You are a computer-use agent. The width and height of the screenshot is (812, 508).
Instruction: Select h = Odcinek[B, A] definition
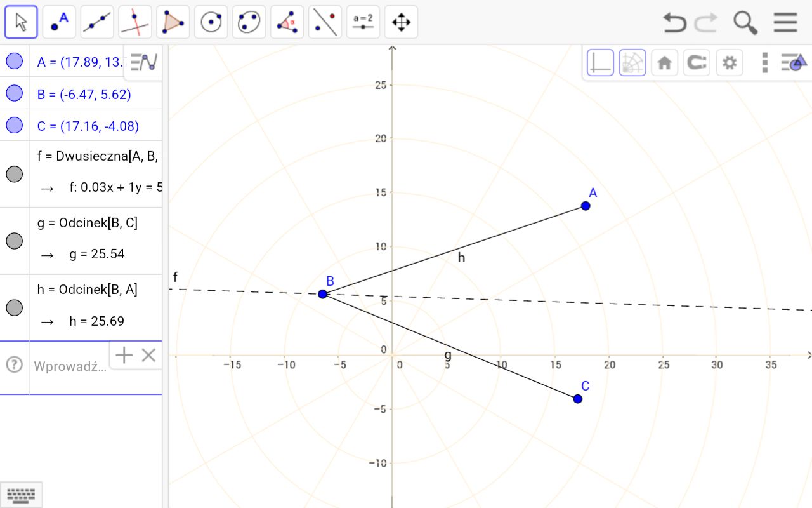pos(88,290)
